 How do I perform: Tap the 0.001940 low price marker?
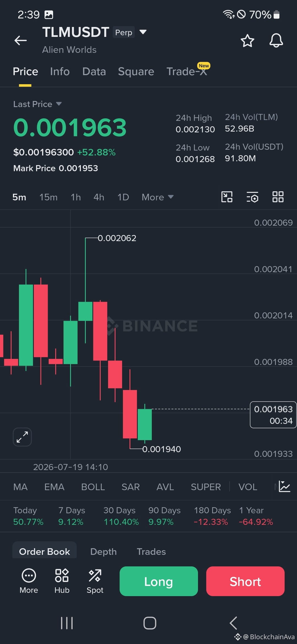(x=161, y=449)
